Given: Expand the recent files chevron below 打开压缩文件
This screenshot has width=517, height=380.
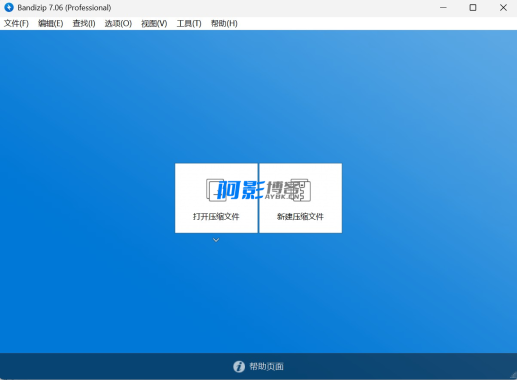Looking at the screenshot, I should (x=216, y=240).
